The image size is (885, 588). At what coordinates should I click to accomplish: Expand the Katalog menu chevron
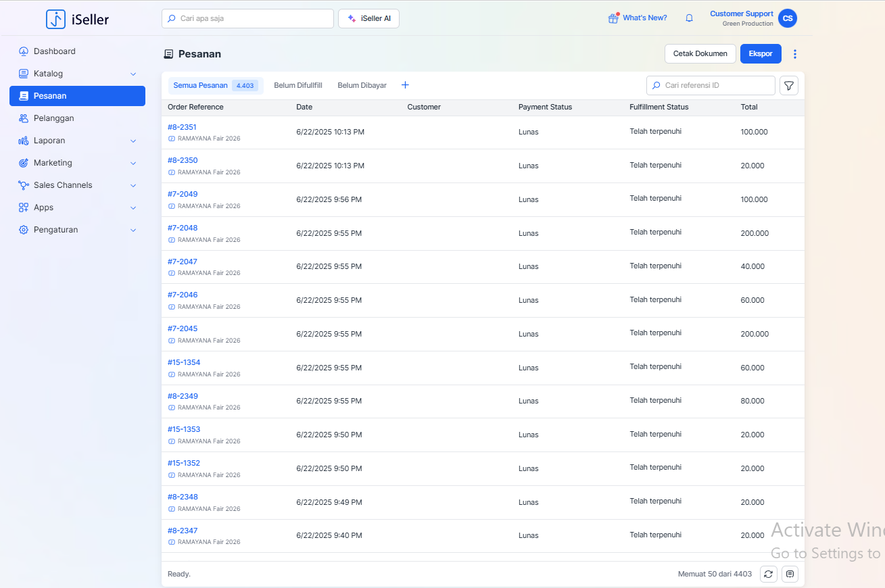click(133, 74)
